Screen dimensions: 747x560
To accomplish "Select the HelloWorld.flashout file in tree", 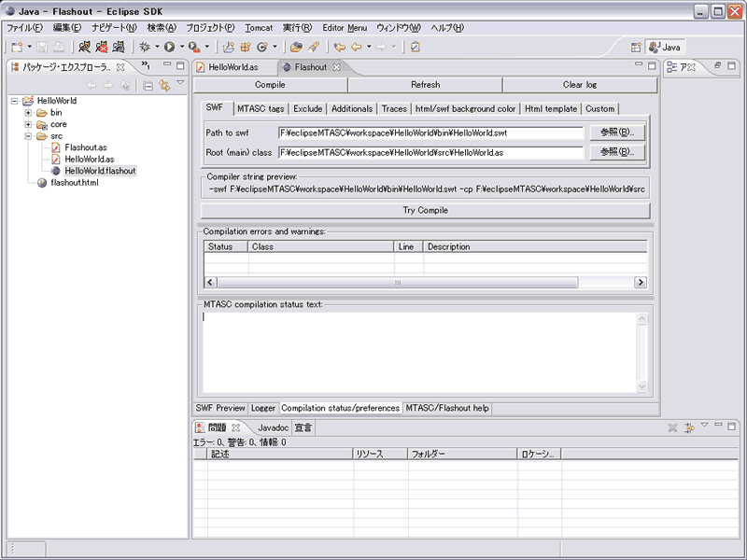I will point(100,171).
